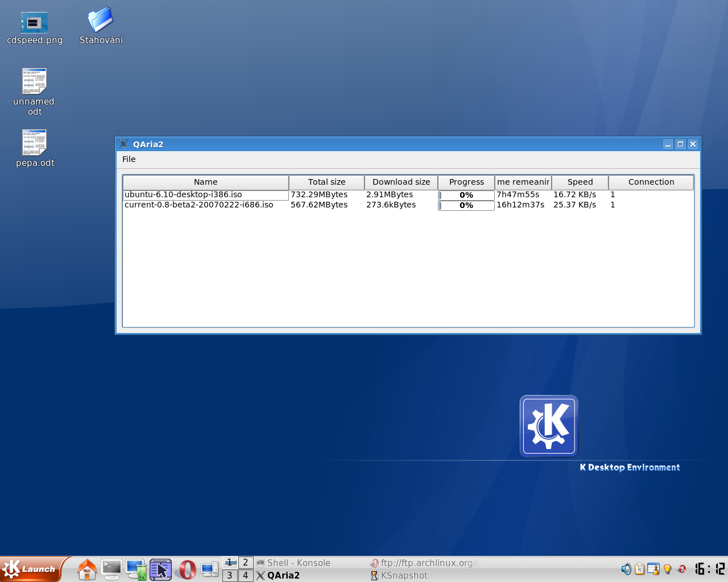Viewport: 728px width, 582px height.
Task: Switch to KSnapshot taskbar entry
Action: [425, 575]
